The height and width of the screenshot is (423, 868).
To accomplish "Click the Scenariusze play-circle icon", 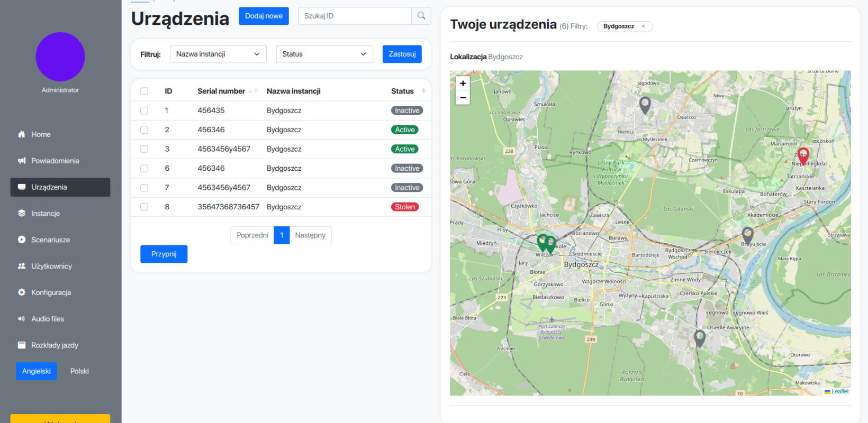I will pyautogui.click(x=22, y=240).
